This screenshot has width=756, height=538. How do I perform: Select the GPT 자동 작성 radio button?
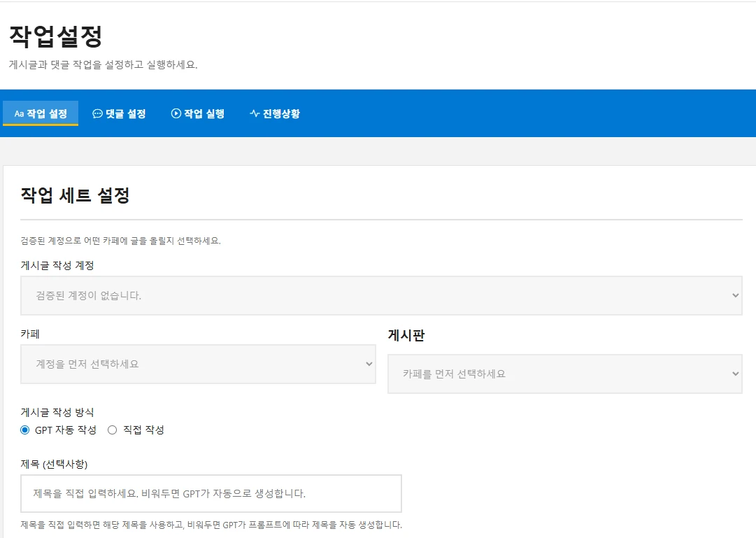(x=24, y=430)
